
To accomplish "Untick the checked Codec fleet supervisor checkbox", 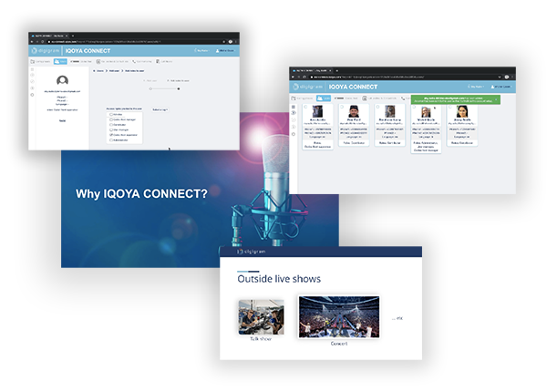I will (111, 135).
